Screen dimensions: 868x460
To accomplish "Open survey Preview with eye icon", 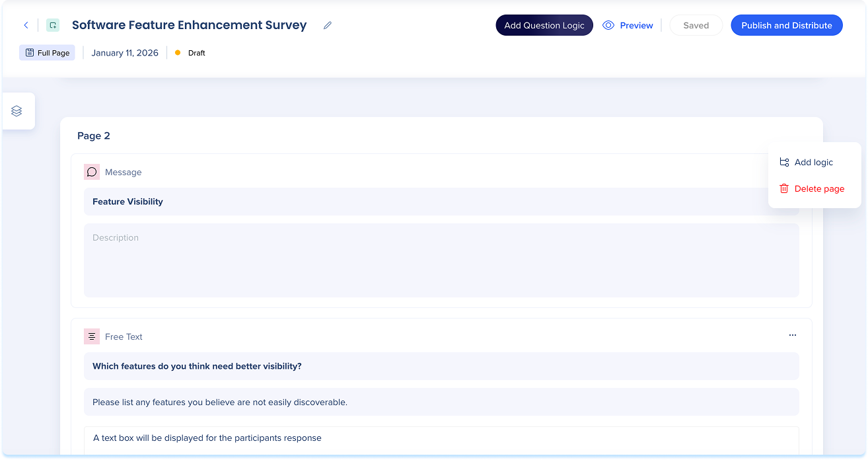I will click(628, 26).
